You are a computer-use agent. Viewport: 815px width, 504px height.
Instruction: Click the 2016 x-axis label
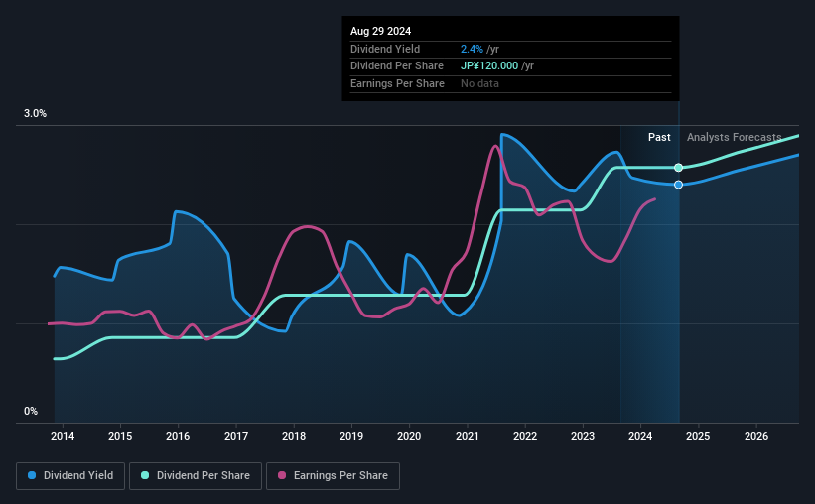[x=178, y=436]
